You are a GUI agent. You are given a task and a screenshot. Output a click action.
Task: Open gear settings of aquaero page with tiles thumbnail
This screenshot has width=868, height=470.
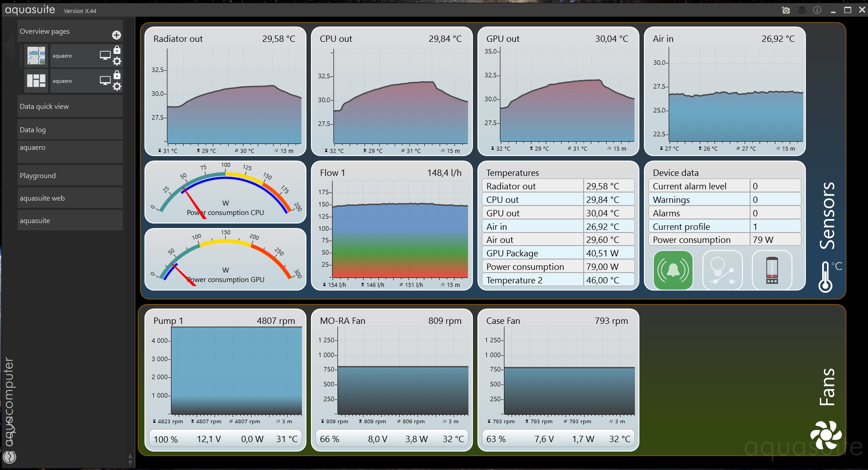click(x=117, y=86)
